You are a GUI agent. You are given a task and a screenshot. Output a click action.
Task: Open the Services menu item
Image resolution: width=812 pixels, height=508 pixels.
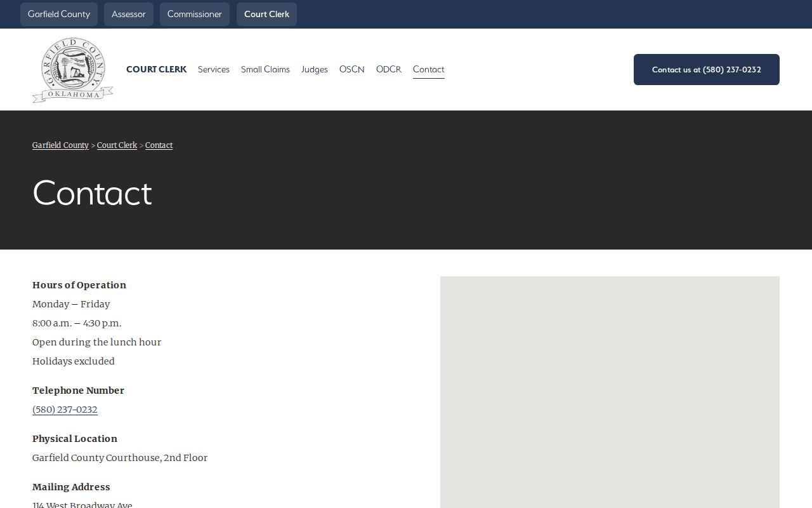tap(214, 69)
